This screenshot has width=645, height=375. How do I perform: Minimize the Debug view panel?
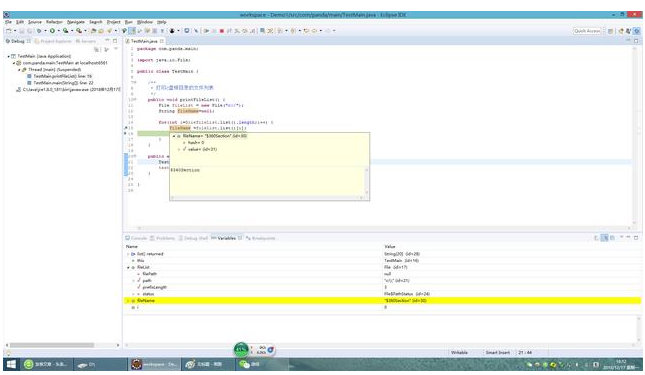(x=108, y=41)
